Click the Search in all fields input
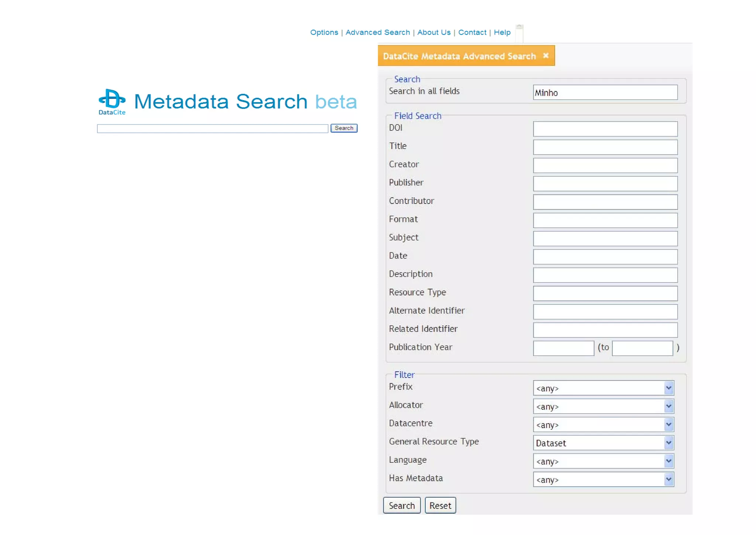 (x=605, y=92)
